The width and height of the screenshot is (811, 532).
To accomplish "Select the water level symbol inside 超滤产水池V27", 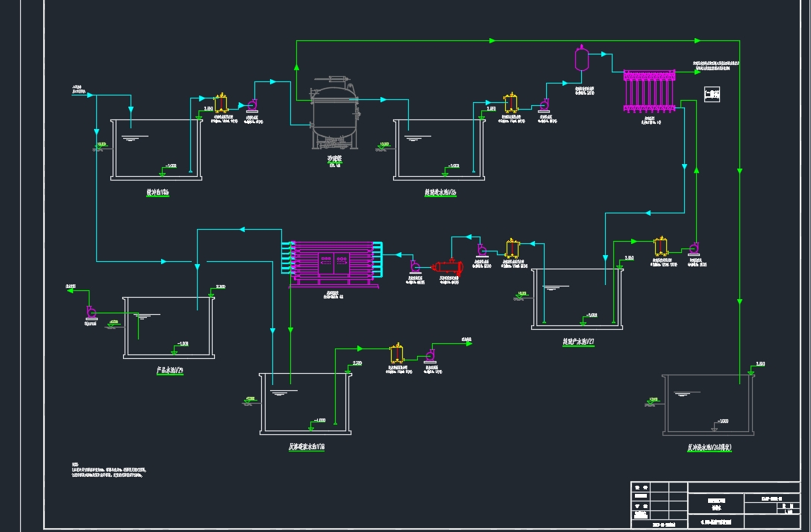I will (x=556, y=287).
